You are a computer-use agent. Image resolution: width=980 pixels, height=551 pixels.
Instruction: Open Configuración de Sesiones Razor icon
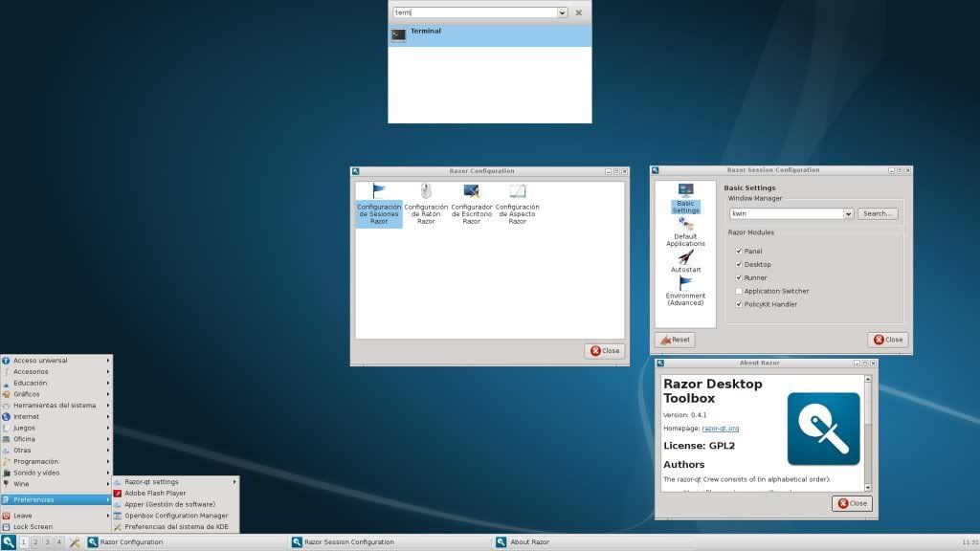coord(379,192)
